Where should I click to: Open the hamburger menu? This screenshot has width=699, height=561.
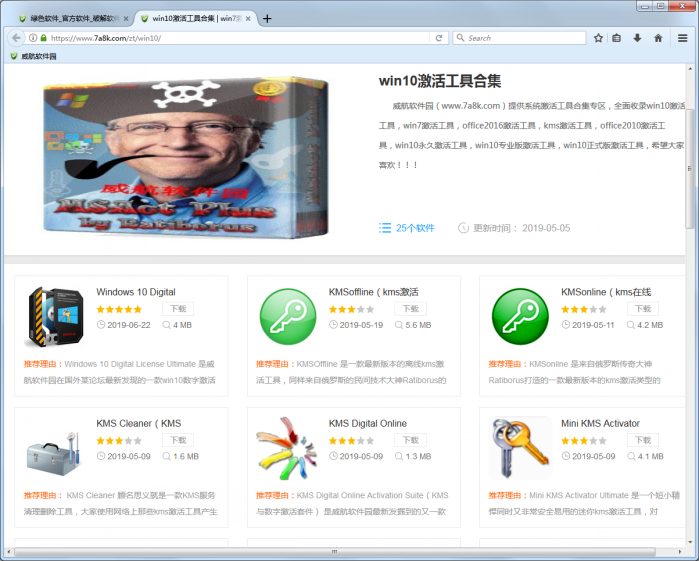coord(682,38)
